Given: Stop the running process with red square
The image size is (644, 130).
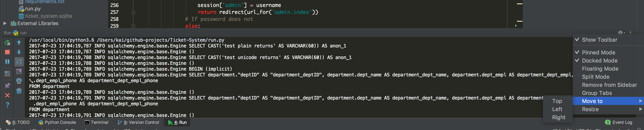Looking at the screenshot, I should (x=7, y=52).
